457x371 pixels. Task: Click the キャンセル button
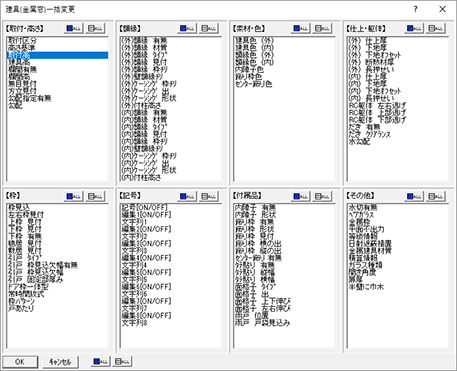click(x=61, y=362)
